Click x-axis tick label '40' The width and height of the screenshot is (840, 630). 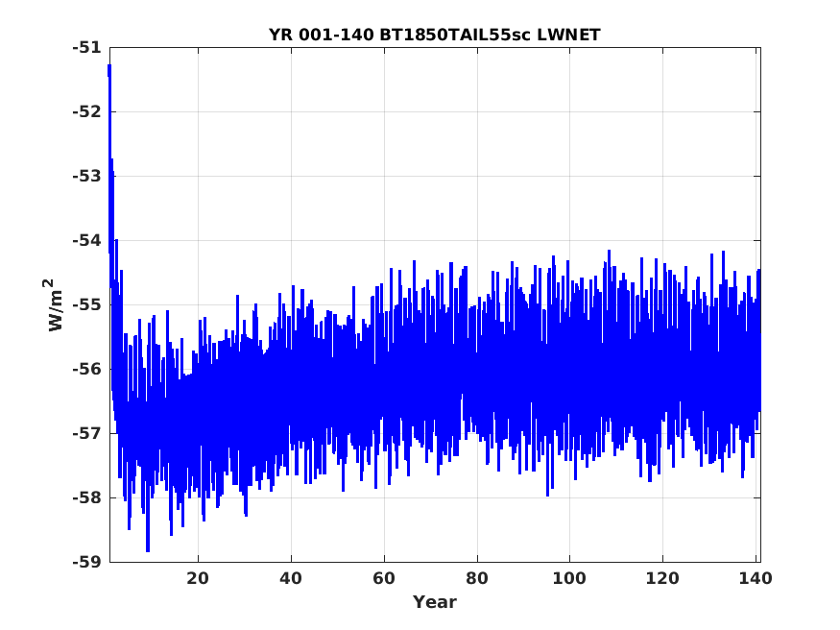pos(291,578)
